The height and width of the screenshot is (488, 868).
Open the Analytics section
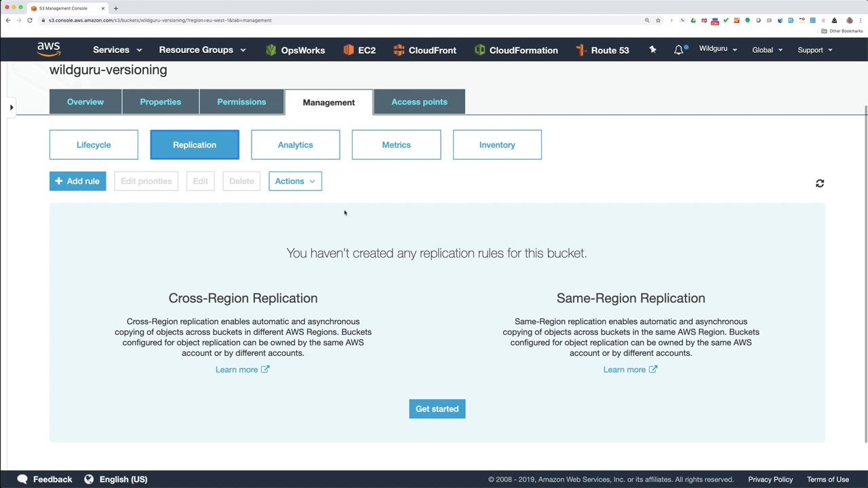(x=296, y=145)
